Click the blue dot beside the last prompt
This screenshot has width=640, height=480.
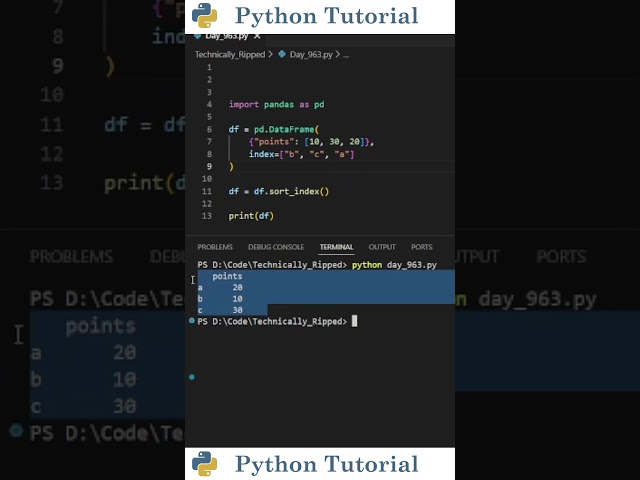click(x=192, y=321)
